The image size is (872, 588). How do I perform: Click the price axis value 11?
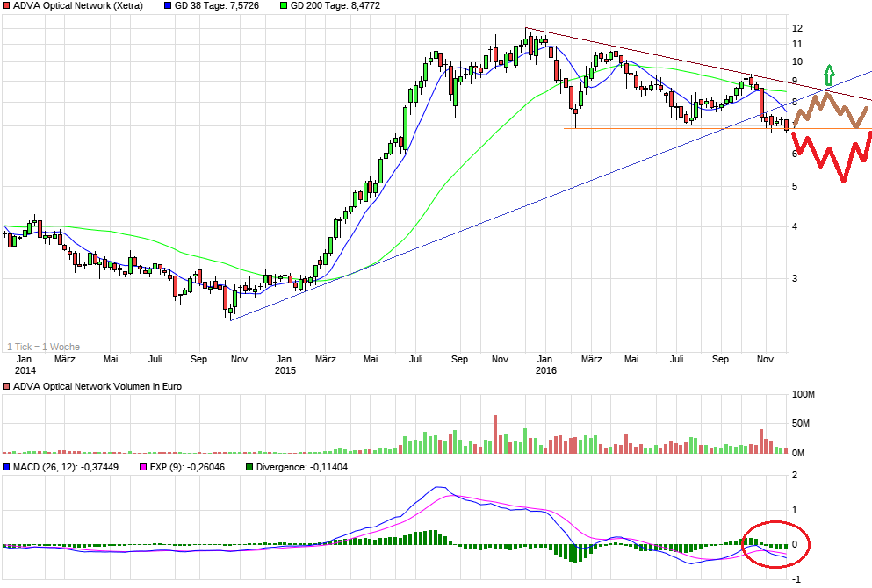click(797, 45)
